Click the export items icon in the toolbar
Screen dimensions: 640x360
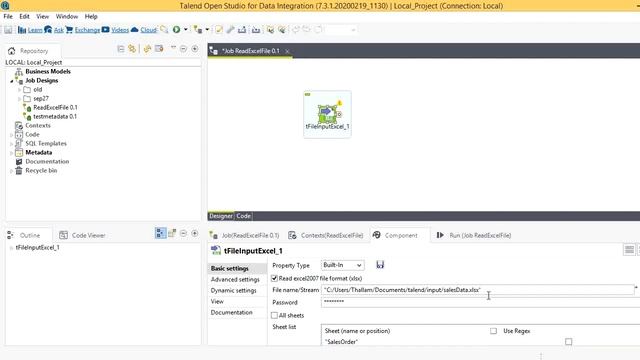[x=242, y=29]
